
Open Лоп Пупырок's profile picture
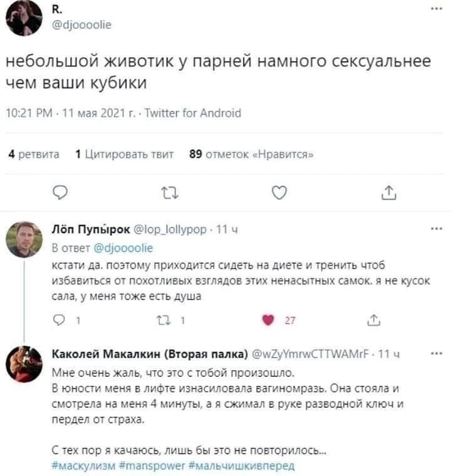(x=24, y=241)
